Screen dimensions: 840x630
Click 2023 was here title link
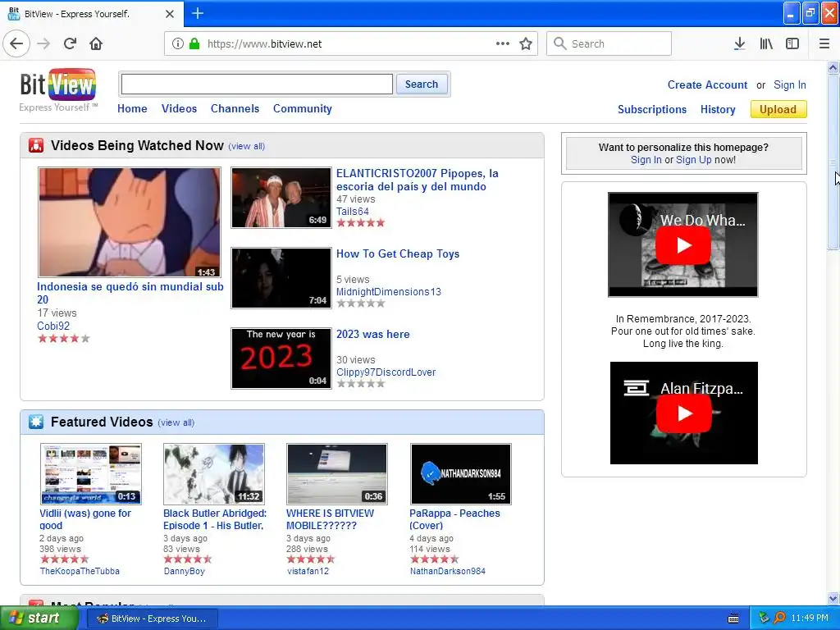point(373,335)
